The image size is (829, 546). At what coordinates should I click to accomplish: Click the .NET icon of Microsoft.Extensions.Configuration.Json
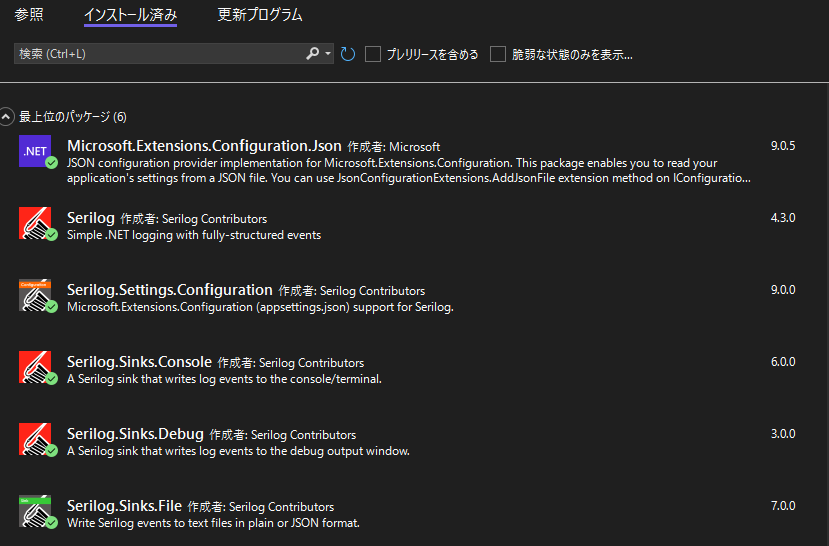click(35, 151)
